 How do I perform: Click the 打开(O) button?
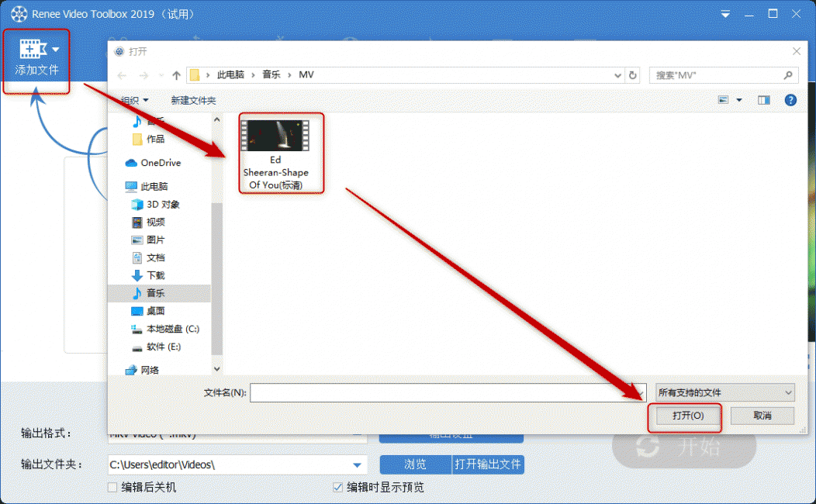tap(687, 416)
